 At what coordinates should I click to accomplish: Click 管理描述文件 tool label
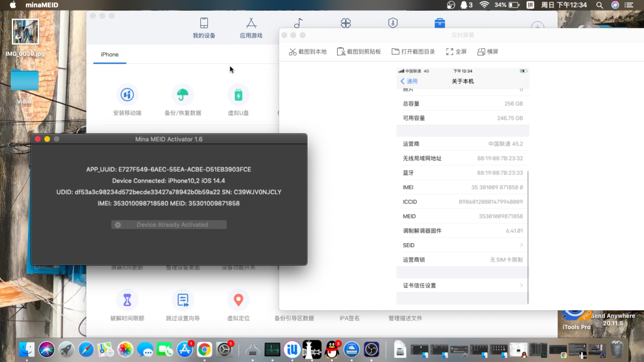(x=405, y=318)
